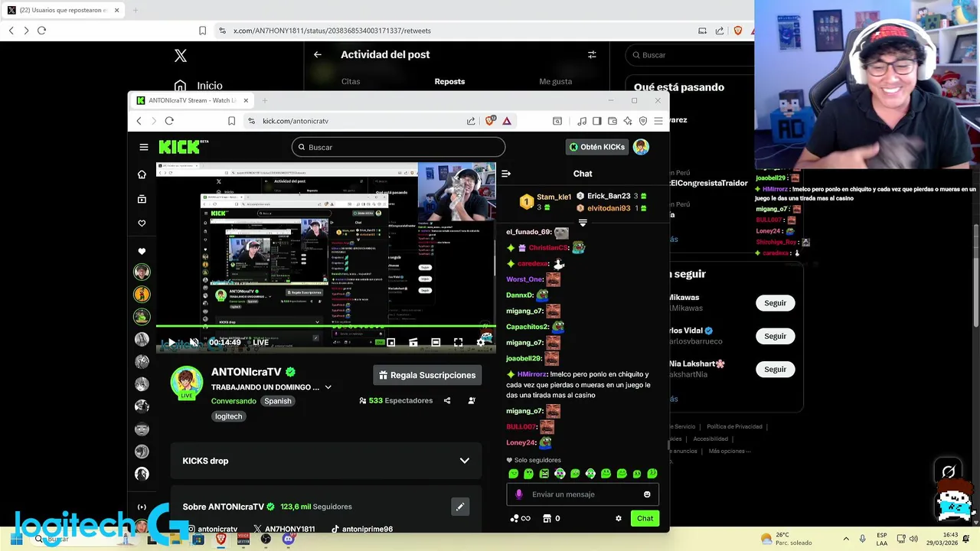Image resolution: width=980 pixels, height=551 pixels.
Task: Toggle the Brave sidebar in Kick window
Action: (x=597, y=121)
